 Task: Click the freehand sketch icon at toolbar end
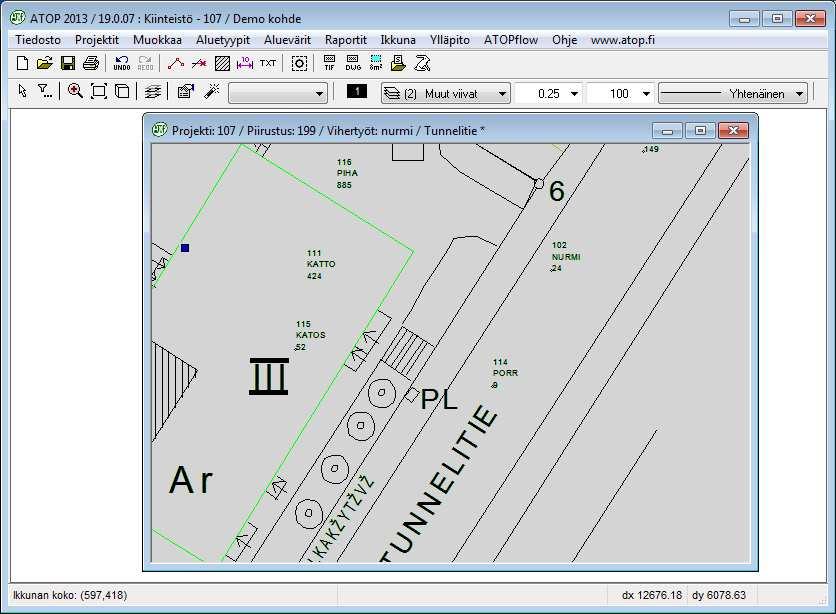(422, 63)
